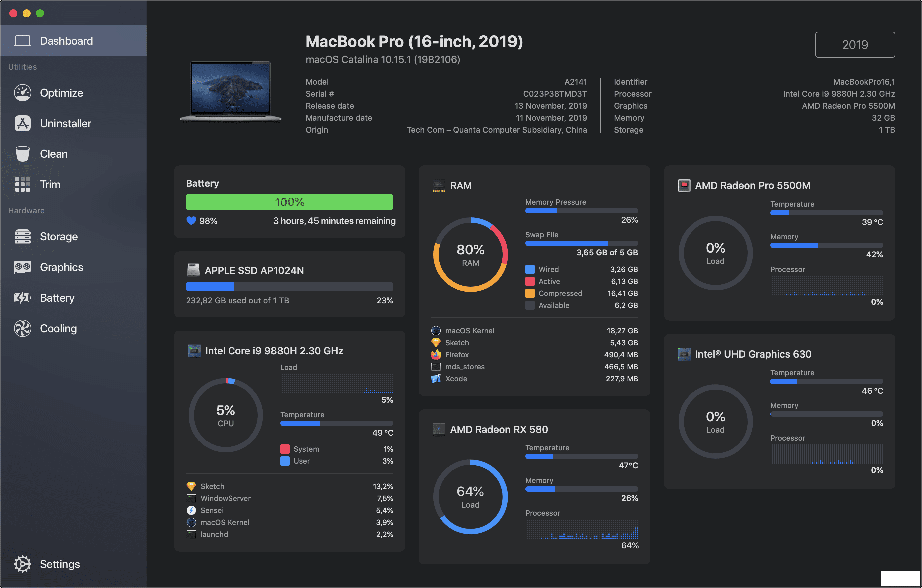This screenshot has height=588, width=922.
Task: Open the Uninstaller utility
Action: coord(74,123)
